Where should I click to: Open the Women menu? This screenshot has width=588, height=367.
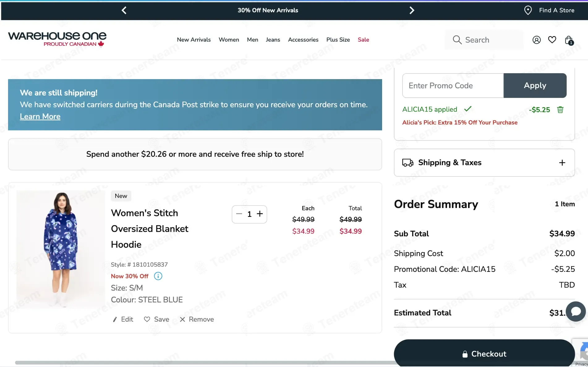229,40
